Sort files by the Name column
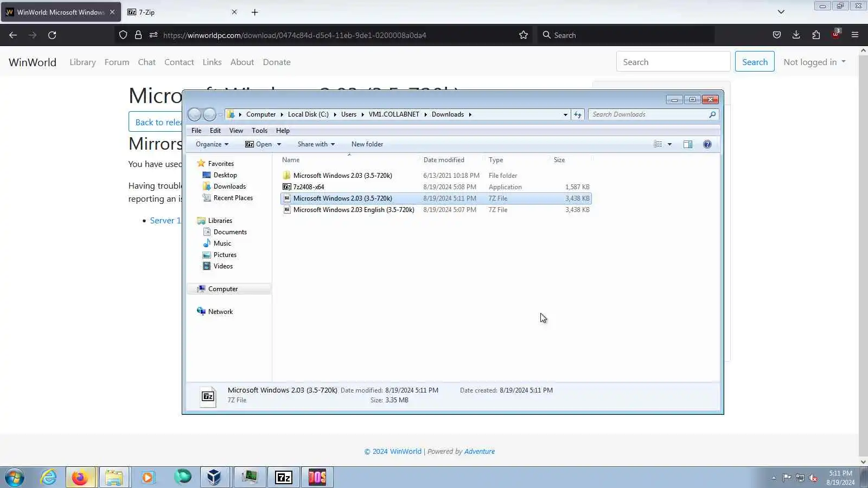 (x=349, y=160)
